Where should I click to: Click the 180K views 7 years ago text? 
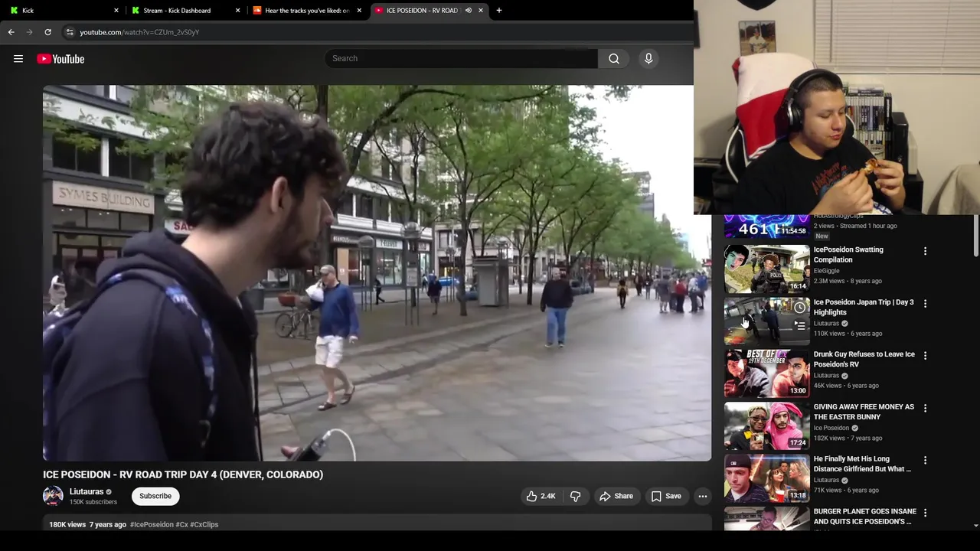(x=87, y=525)
